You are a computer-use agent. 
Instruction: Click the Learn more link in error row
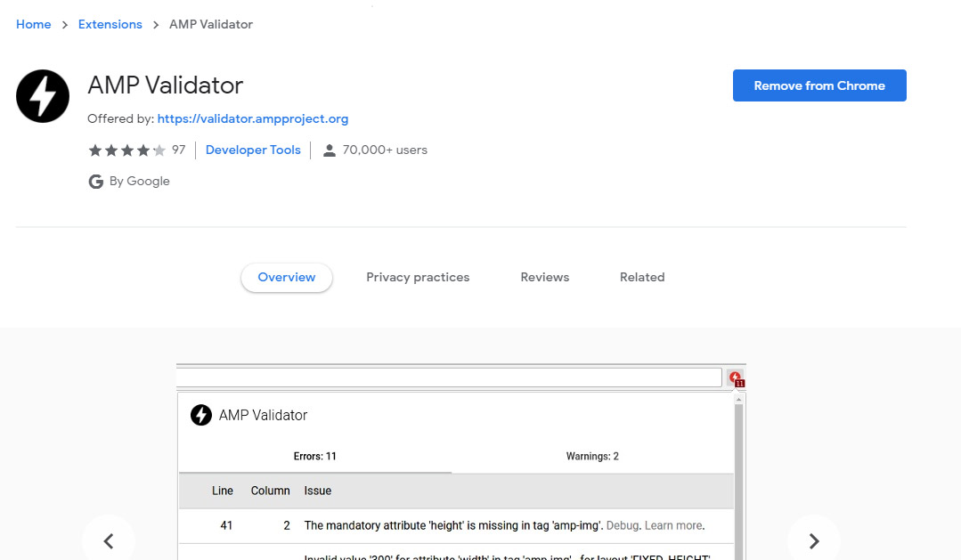[673, 525]
